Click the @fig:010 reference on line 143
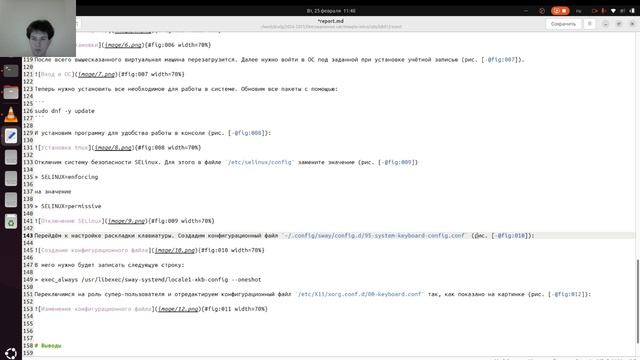Screen dimensions: 640x360 click(511, 236)
